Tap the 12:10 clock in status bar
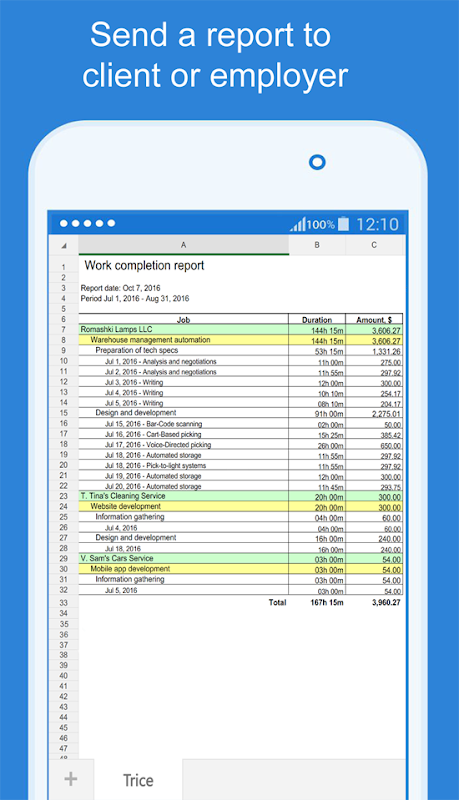This screenshot has height=800, width=459. [x=377, y=224]
